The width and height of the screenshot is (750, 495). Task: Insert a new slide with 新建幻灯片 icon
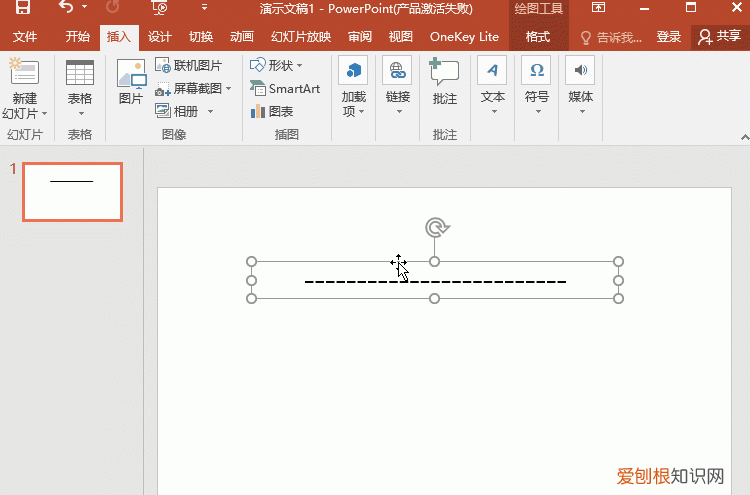point(24,82)
